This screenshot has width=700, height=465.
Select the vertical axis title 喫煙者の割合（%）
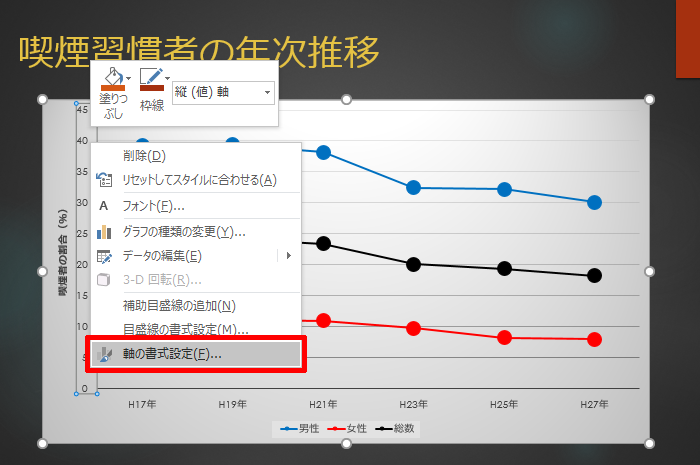coord(63,253)
